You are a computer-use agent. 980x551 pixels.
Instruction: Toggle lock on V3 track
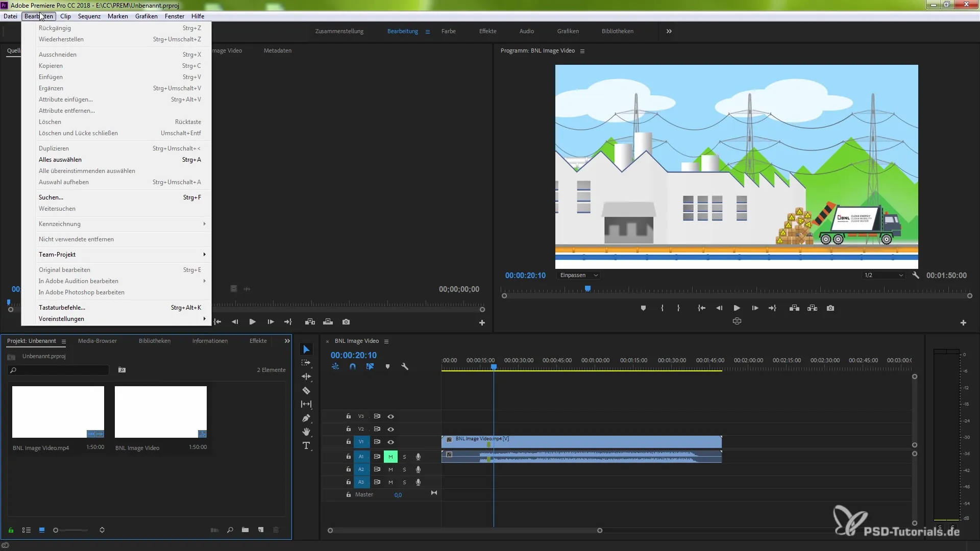pos(348,416)
